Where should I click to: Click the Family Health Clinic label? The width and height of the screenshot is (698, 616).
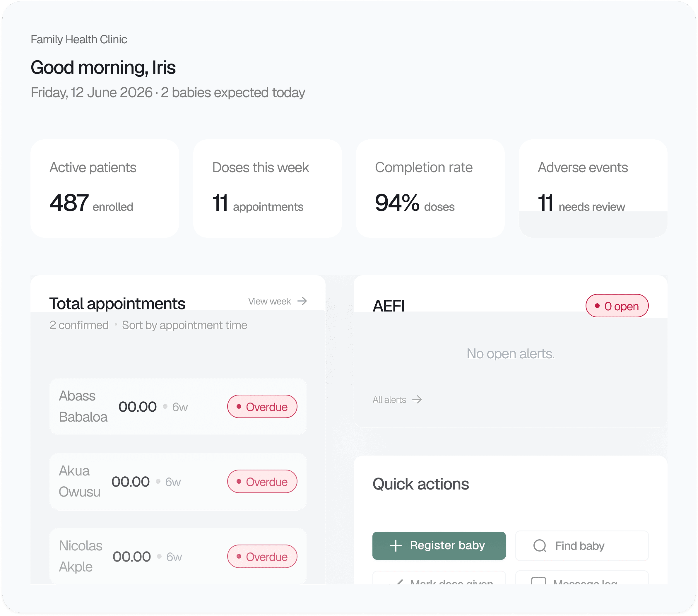79,40
